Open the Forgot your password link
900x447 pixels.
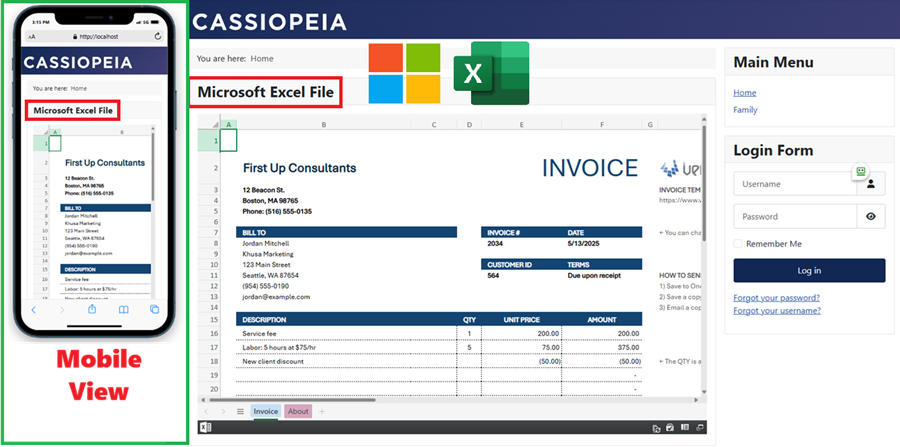777,298
